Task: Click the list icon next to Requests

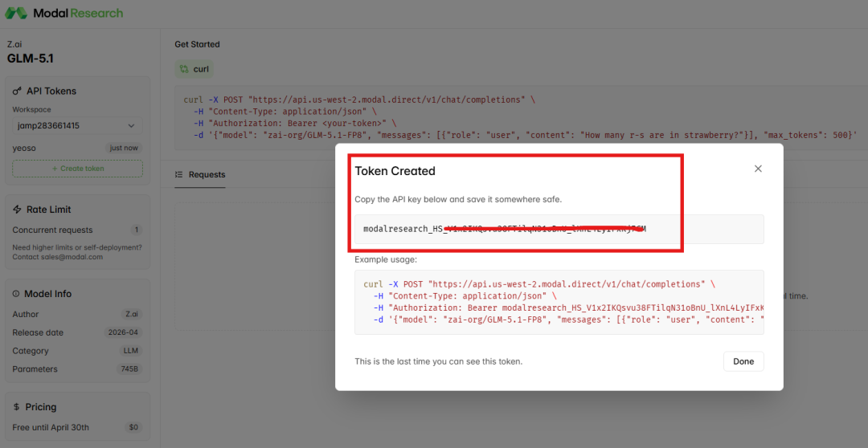Action: (178, 175)
